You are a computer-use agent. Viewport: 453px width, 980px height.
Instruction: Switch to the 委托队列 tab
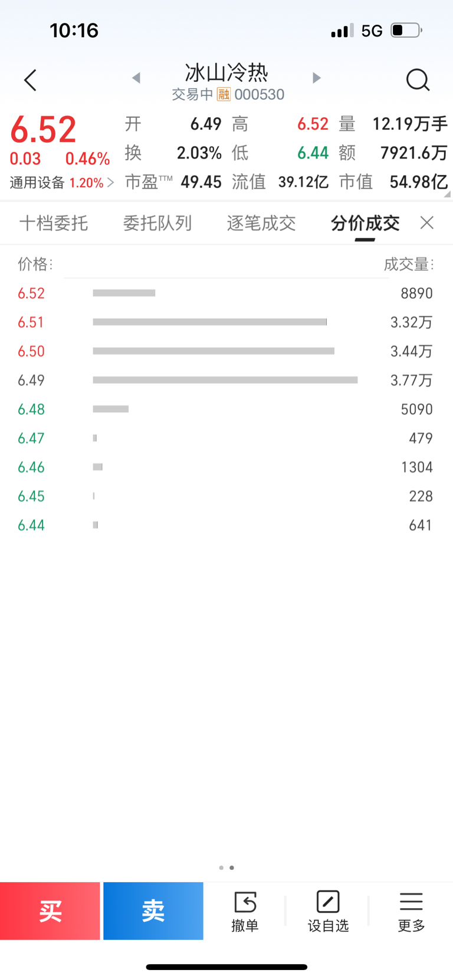pos(157,223)
